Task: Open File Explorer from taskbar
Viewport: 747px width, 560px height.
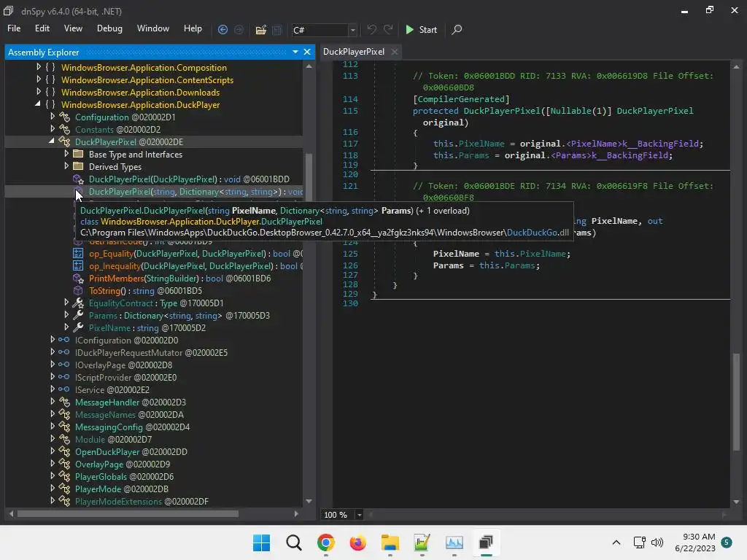Action: 390,542
